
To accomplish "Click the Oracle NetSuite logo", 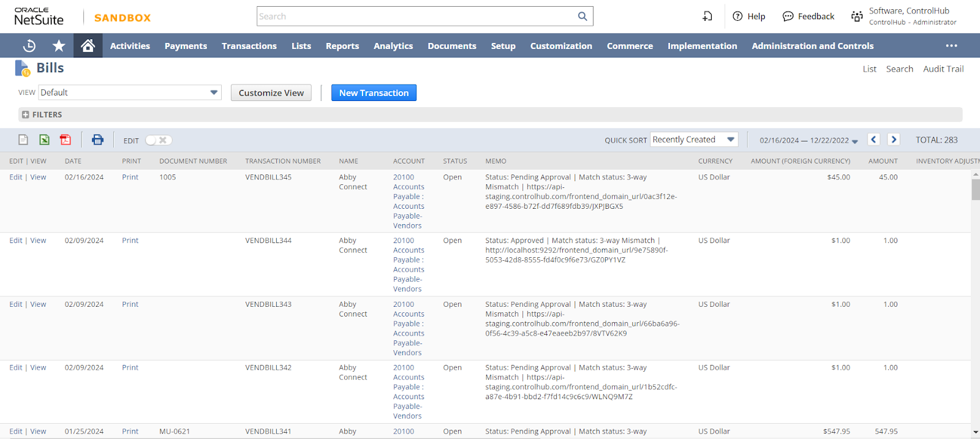I will click(x=39, y=17).
